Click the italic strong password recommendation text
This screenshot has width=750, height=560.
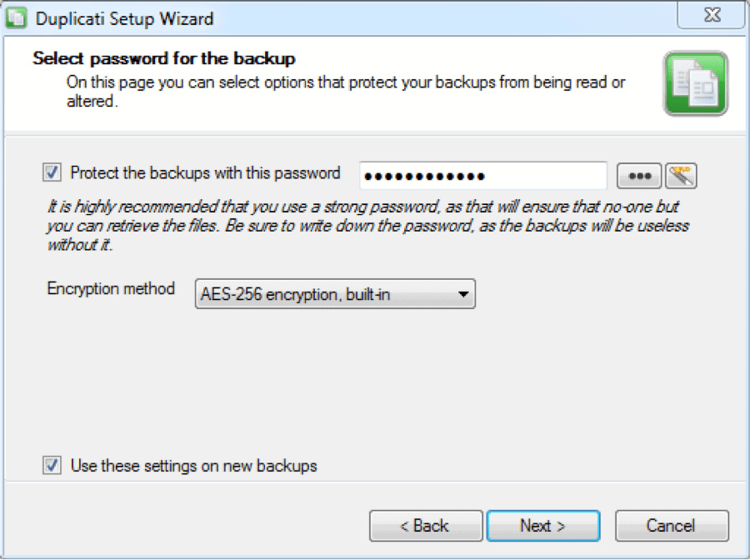(x=367, y=226)
